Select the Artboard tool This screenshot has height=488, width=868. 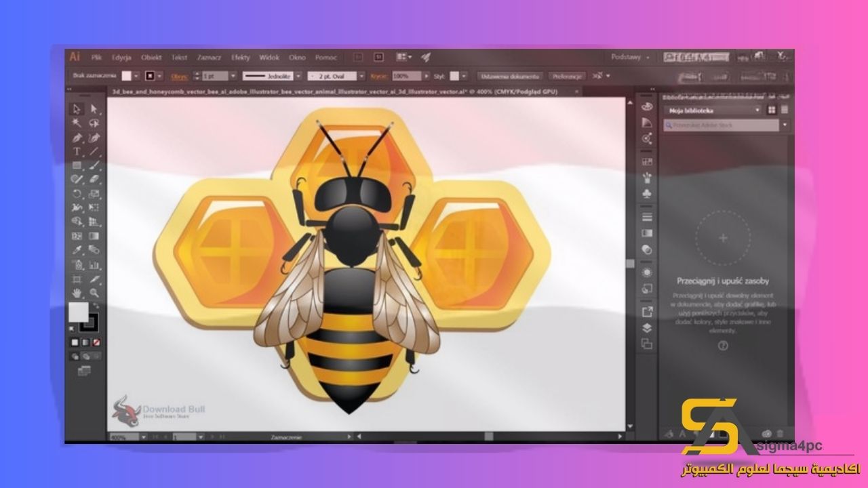(x=77, y=279)
